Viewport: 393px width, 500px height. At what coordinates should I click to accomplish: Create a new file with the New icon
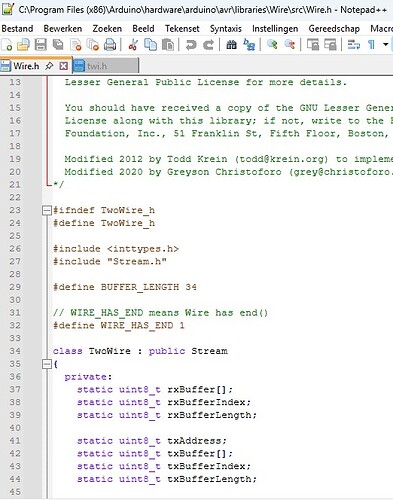tap(7, 44)
